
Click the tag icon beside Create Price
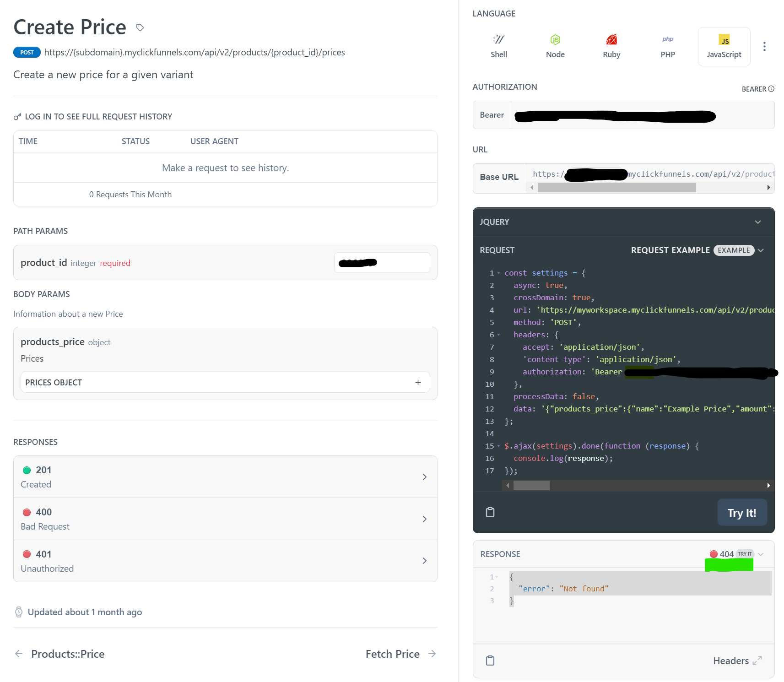[140, 27]
